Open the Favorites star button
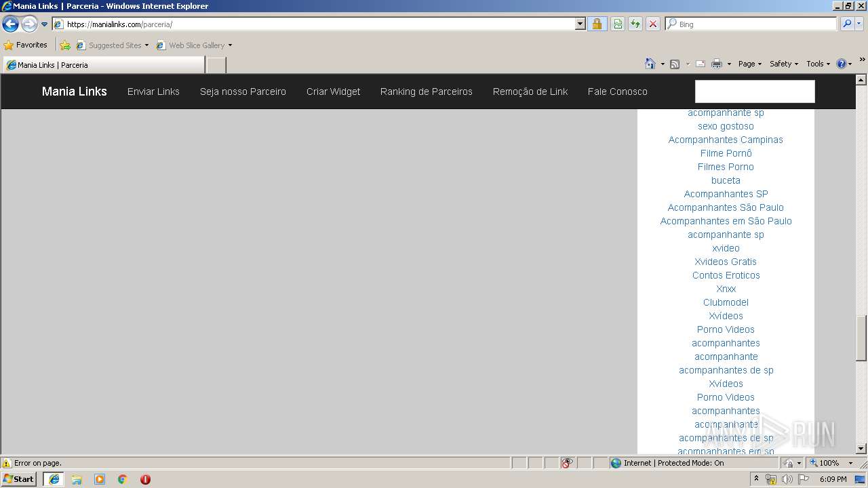The height and width of the screenshot is (488, 868). (x=26, y=45)
